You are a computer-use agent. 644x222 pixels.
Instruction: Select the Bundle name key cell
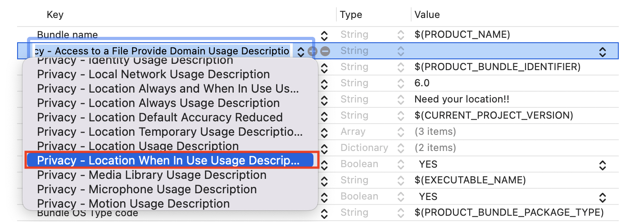[68, 35]
